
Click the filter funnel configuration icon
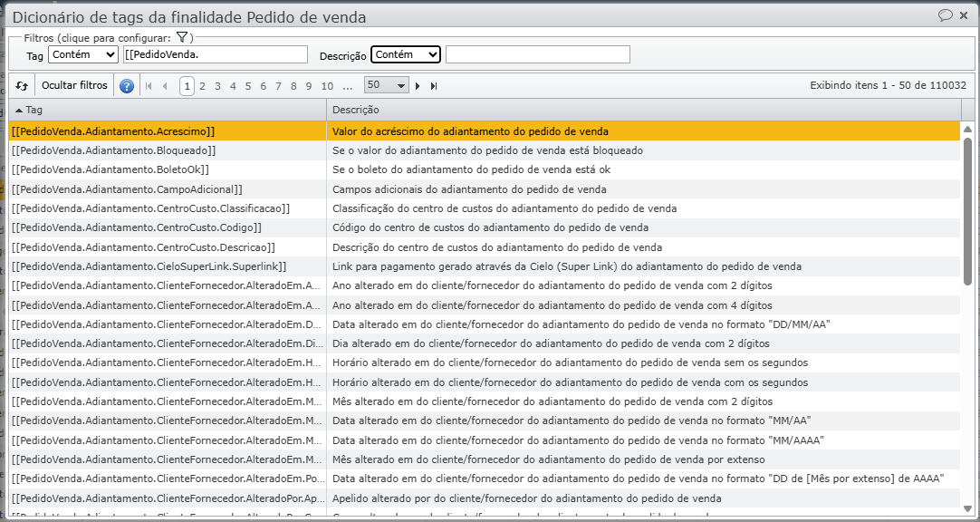click(182, 37)
